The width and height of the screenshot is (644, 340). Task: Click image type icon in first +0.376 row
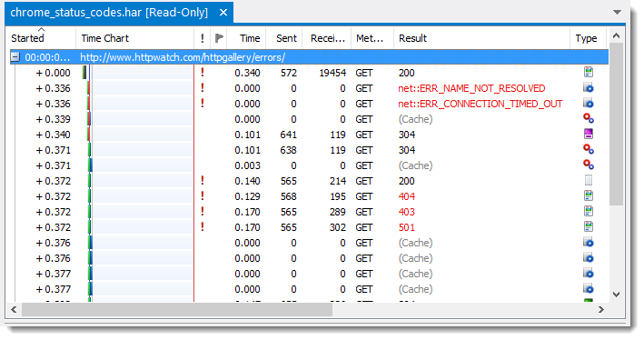pos(589,242)
